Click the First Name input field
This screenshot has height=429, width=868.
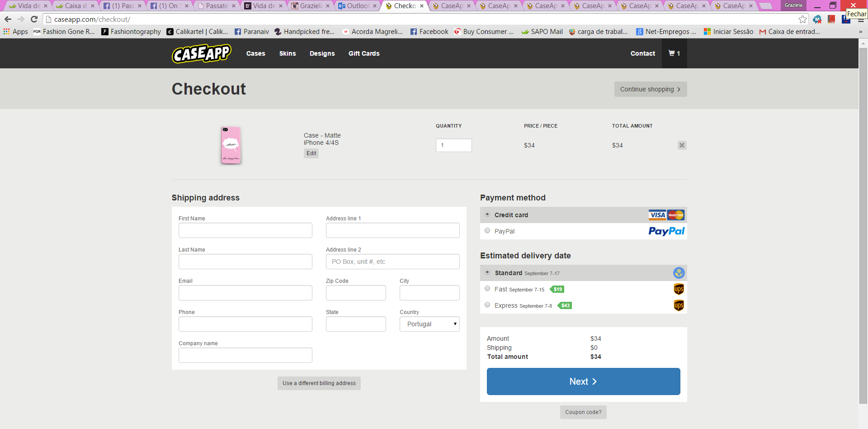pos(245,230)
